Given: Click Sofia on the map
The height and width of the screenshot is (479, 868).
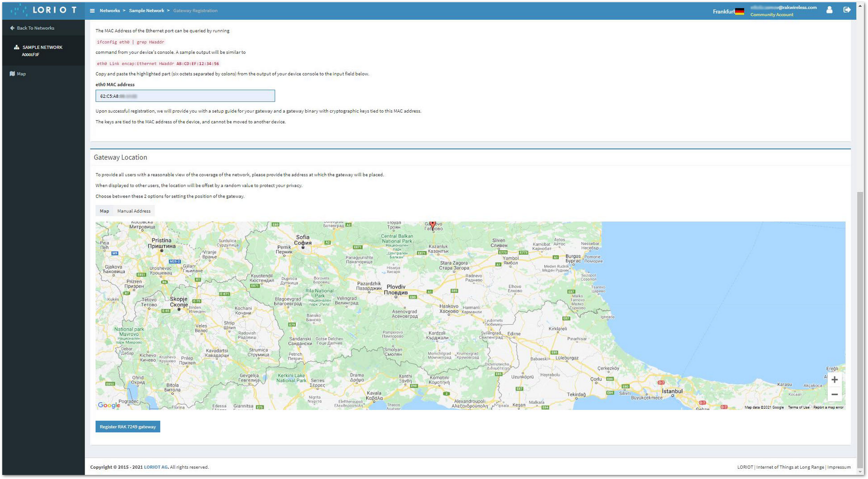Looking at the screenshot, I should [303, 240].
